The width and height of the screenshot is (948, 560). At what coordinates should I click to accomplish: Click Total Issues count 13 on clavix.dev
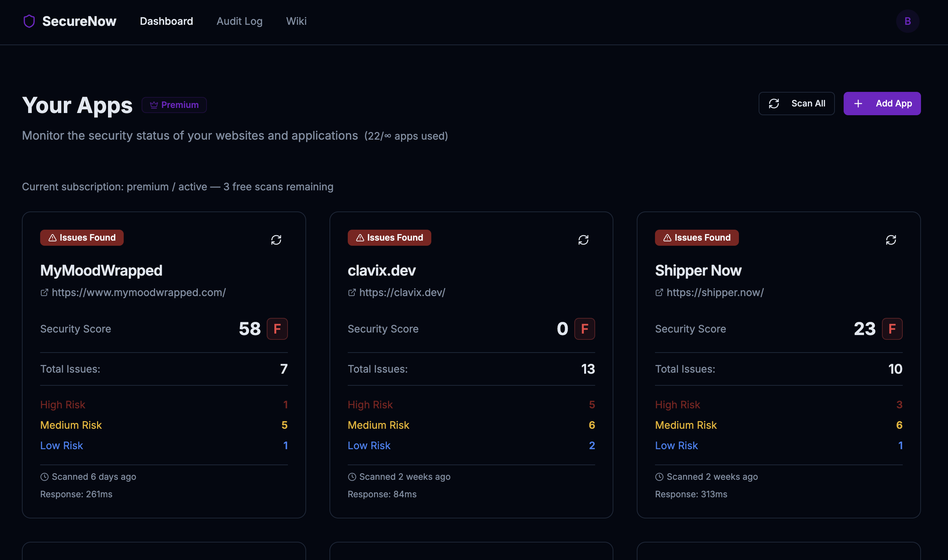(588, 369)
